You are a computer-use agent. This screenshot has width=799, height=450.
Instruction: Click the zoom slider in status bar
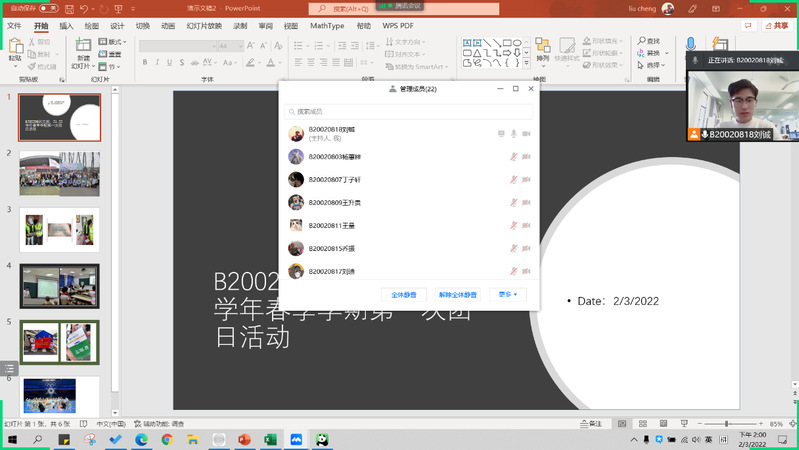[x=728, y=425]
